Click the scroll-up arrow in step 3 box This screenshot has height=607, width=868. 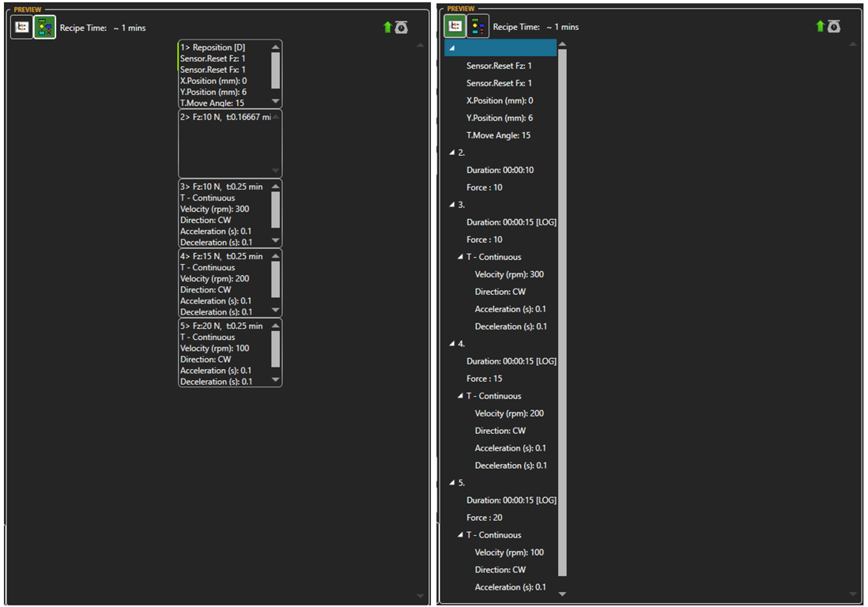coord(276,186)
